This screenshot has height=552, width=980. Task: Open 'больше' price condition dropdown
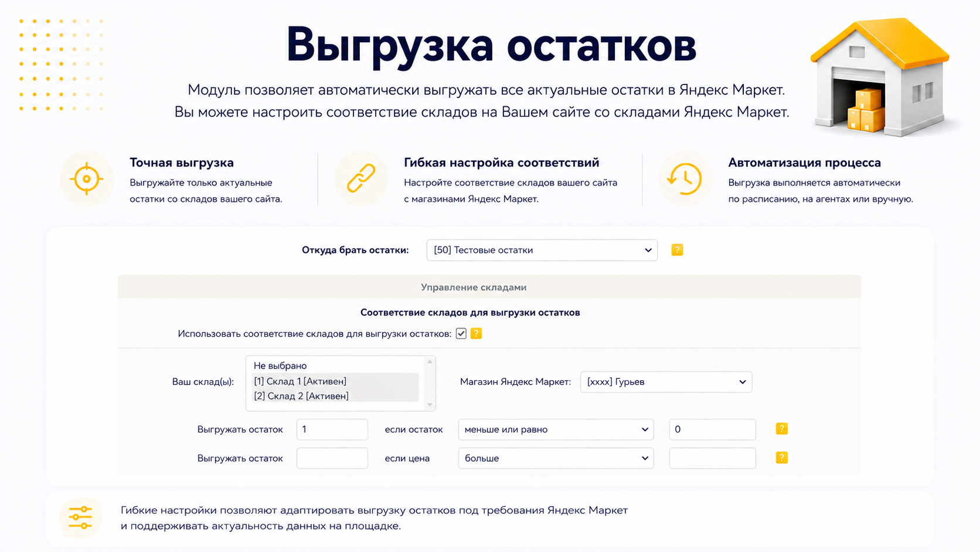pyautogui.click(x=556, y=458)
